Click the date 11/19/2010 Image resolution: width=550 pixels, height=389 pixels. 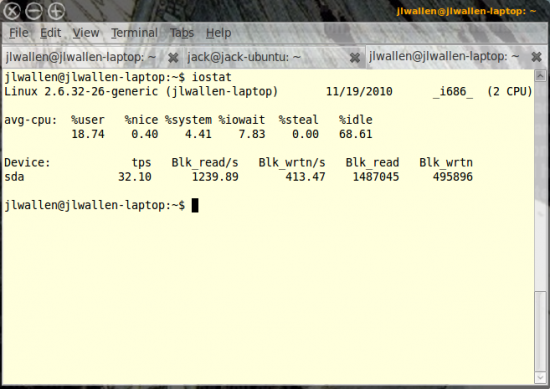[359, 92]
